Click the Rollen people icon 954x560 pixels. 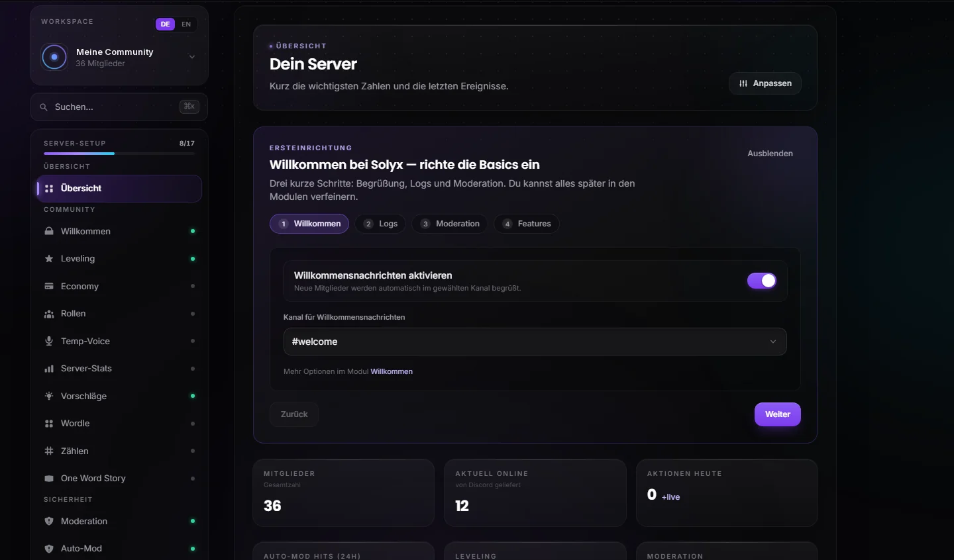tap(49, 314)
